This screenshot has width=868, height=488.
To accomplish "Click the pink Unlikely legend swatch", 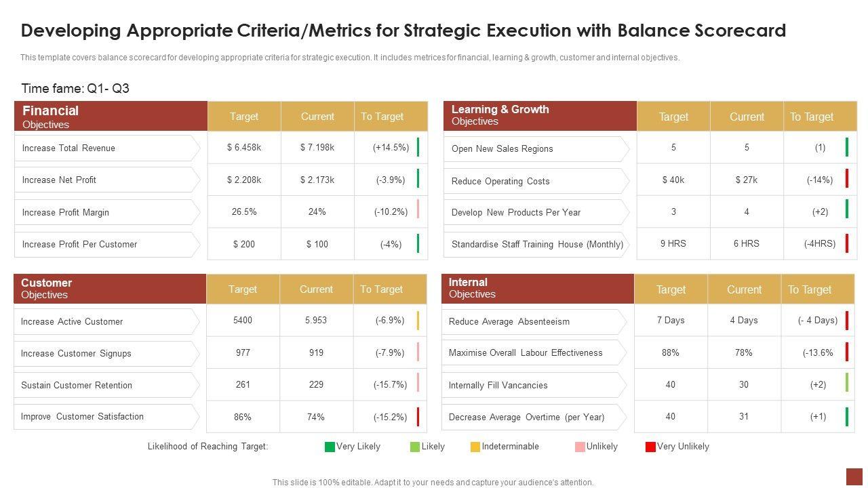I will (580, 447).
